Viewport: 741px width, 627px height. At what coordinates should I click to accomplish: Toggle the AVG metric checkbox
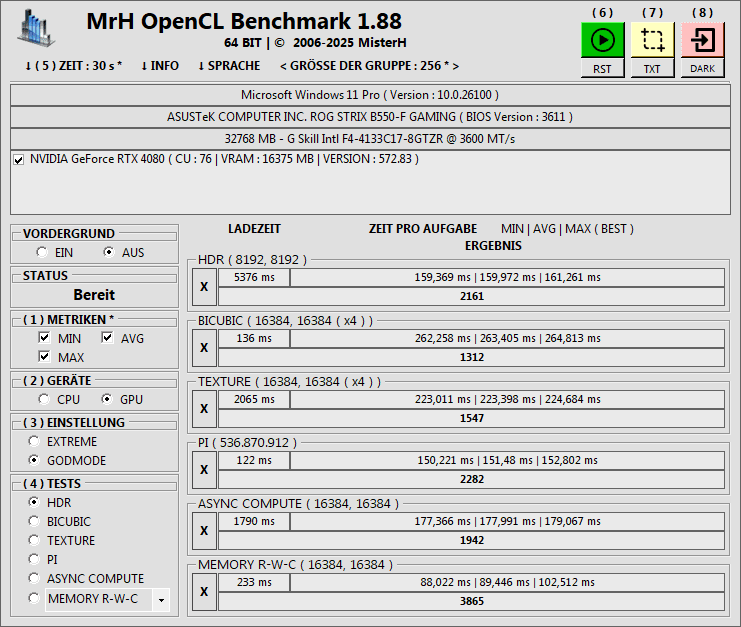click(107, 337)
